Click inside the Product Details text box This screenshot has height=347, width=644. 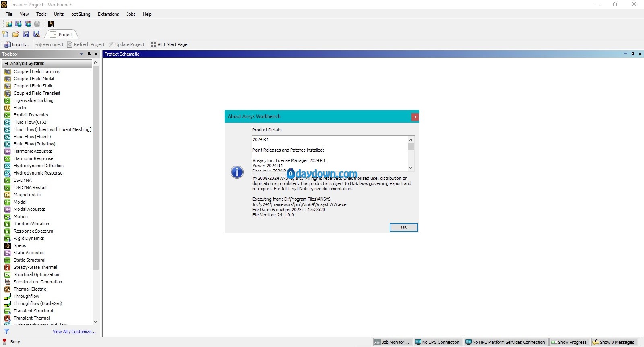[330, 154]
